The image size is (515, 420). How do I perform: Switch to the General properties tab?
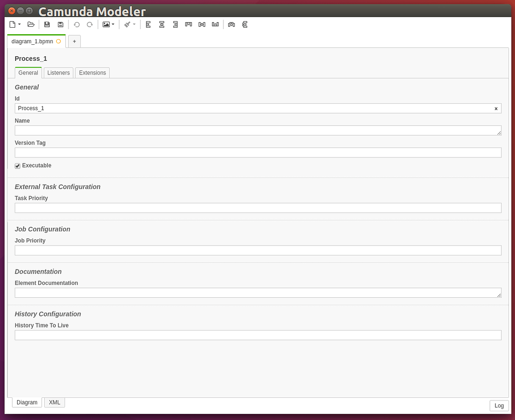click(28, 72)
